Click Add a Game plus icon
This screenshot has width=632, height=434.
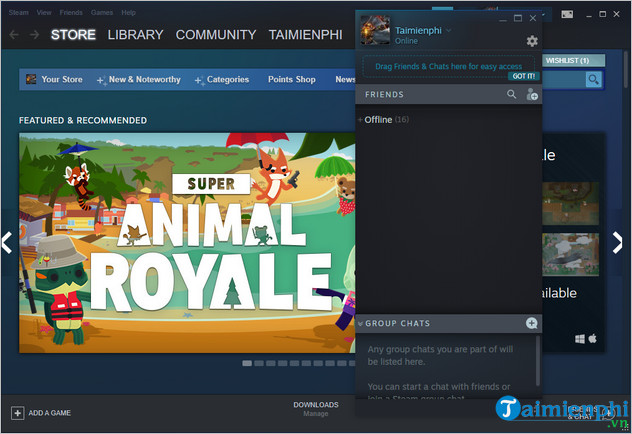(x=17, y=413)
